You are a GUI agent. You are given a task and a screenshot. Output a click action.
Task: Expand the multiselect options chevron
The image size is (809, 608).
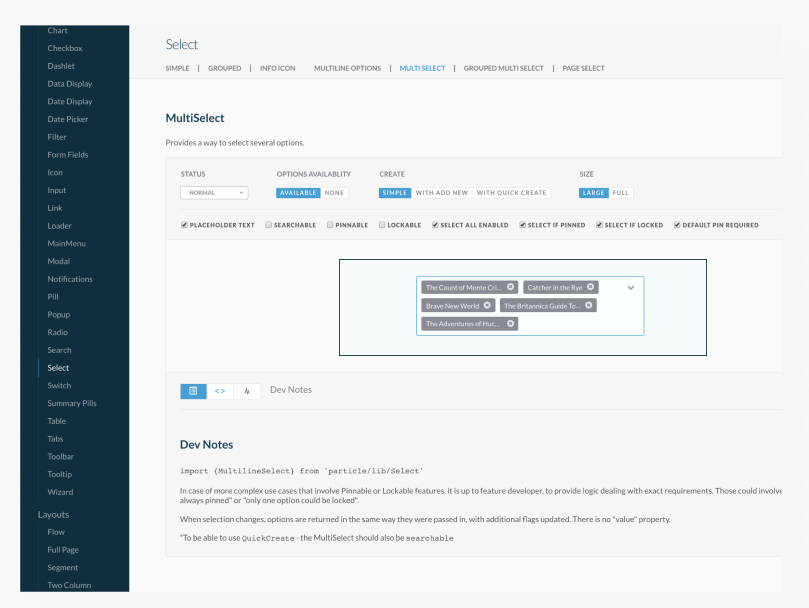click(631, 287)
